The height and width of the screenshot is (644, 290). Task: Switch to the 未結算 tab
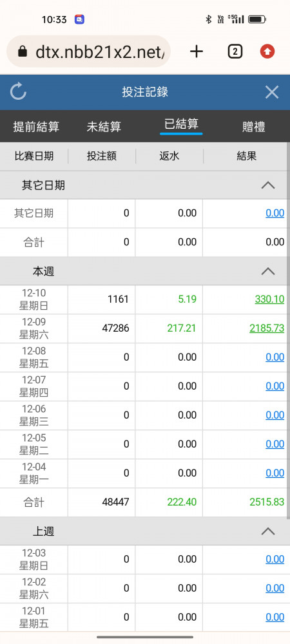click(x=104, y=126)
